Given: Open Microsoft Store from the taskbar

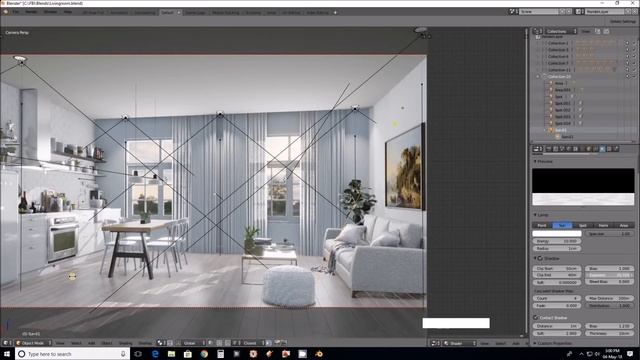Looking at the screenshot, I should coord(188,354).
